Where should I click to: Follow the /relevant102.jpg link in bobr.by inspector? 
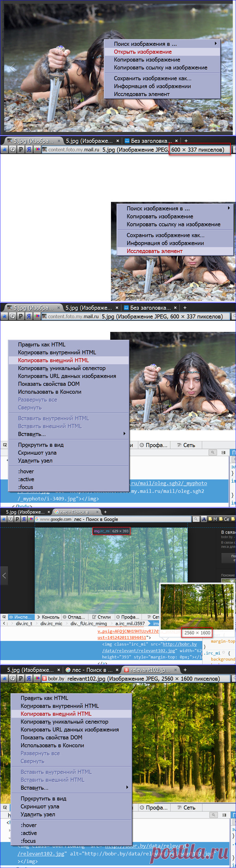coord(41,854)
